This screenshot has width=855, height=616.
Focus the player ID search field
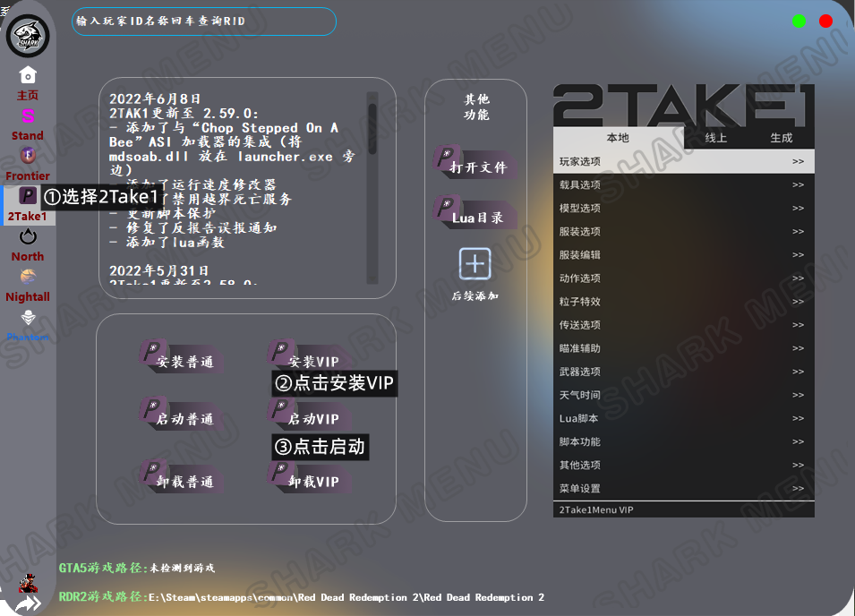point(204,21)
